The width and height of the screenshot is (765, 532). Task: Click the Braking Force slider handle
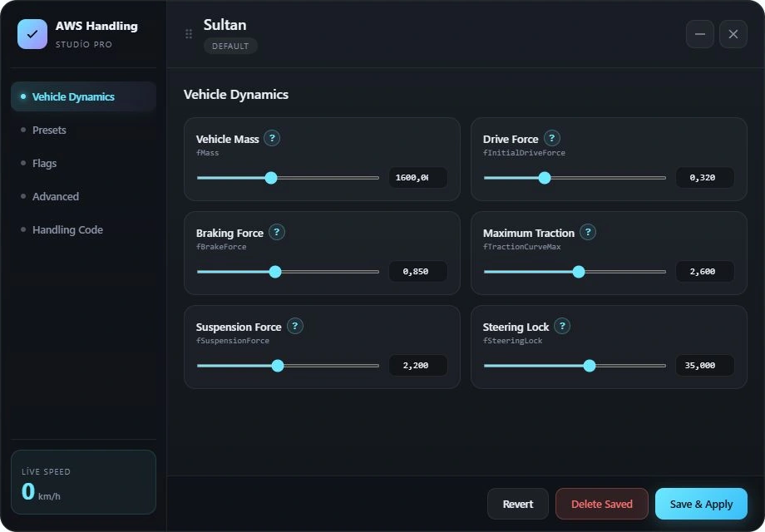(275, 272)
